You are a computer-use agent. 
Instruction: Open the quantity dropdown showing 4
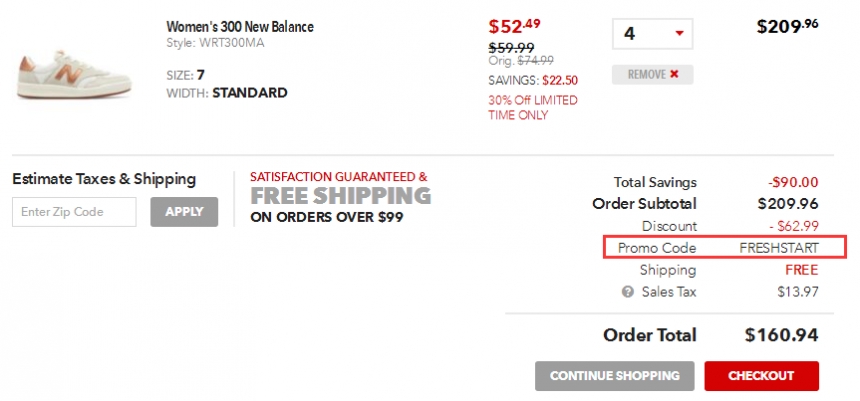click(652, 33)
